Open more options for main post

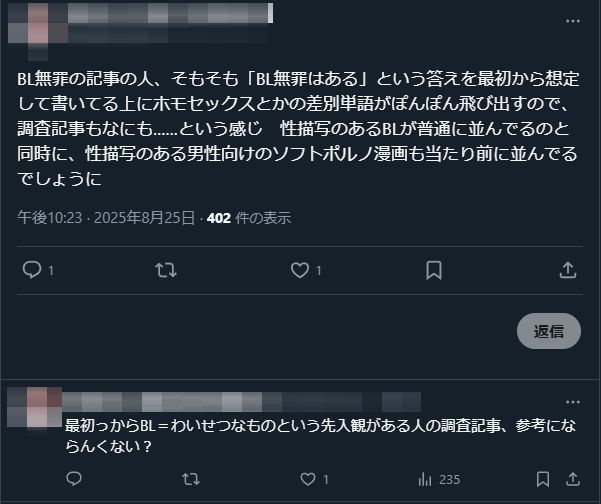[x=570, y=20]
